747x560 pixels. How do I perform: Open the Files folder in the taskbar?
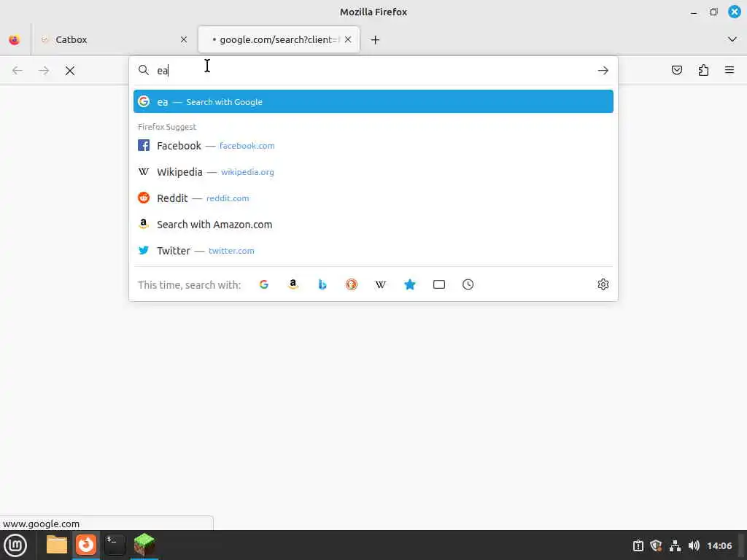(x=57, y=545)
